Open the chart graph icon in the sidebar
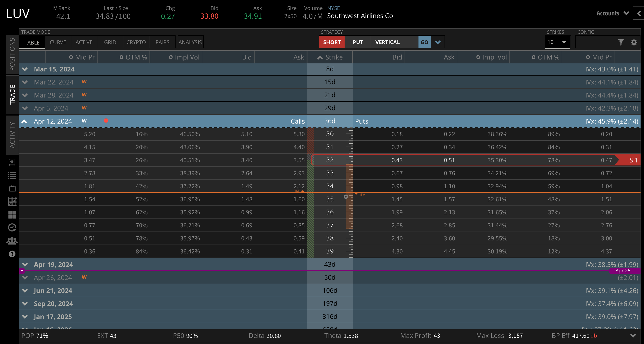 point(12,201)
